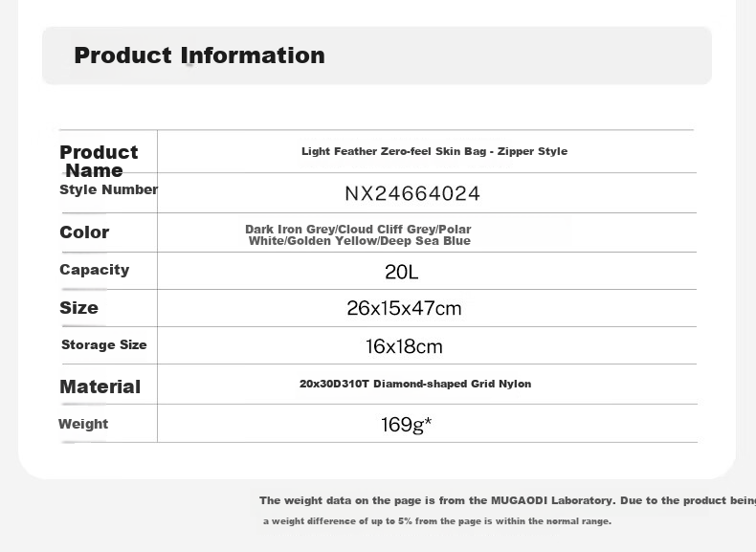
Task: Select the Capacity label
Action: (x=95, y=270)
